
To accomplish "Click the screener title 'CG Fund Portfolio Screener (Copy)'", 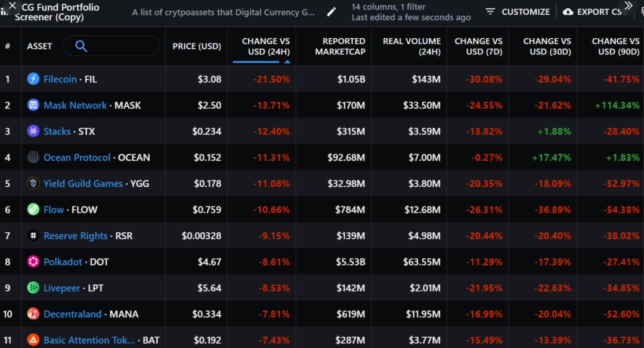I will pyautogui.click(x=57, y=12).
